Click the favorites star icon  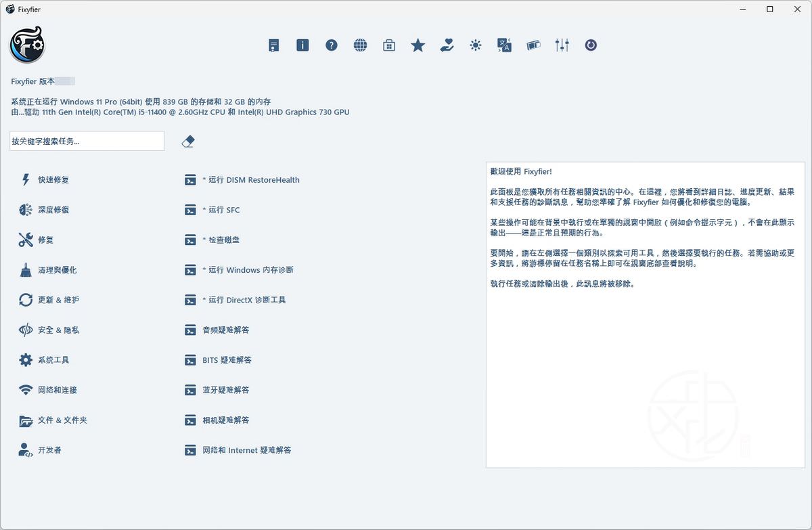(418, 45)
